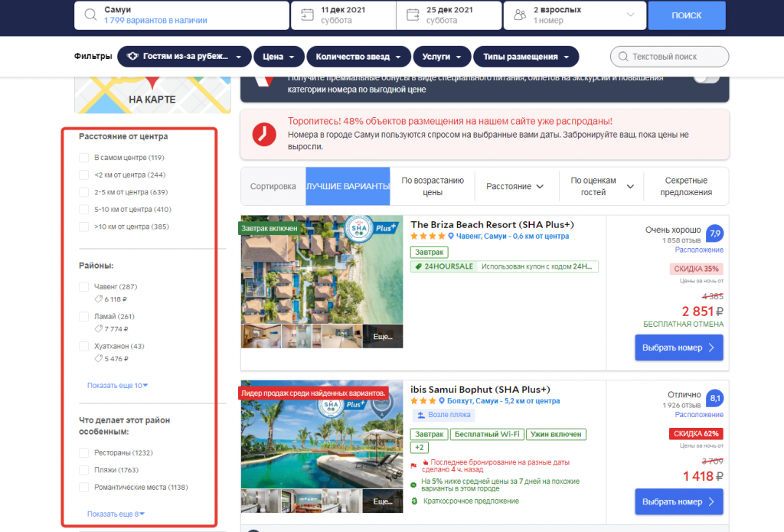Open The Briza Beach Resort (SHA Plus+) title
Screen dimensions: 784x532
coord(492,225)
